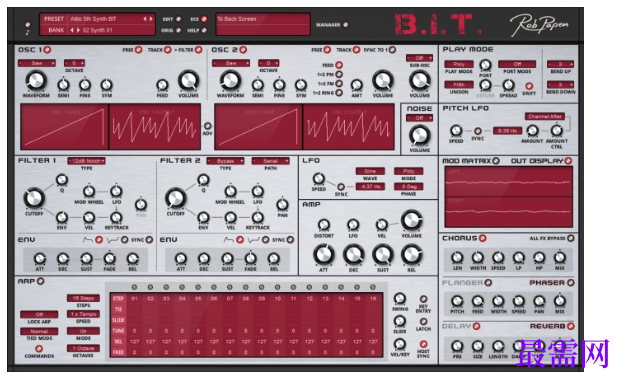Viewport: 628px width, 385px height.
Task: Toggle the arp LED above step 08
Action: tap(246, 287)
